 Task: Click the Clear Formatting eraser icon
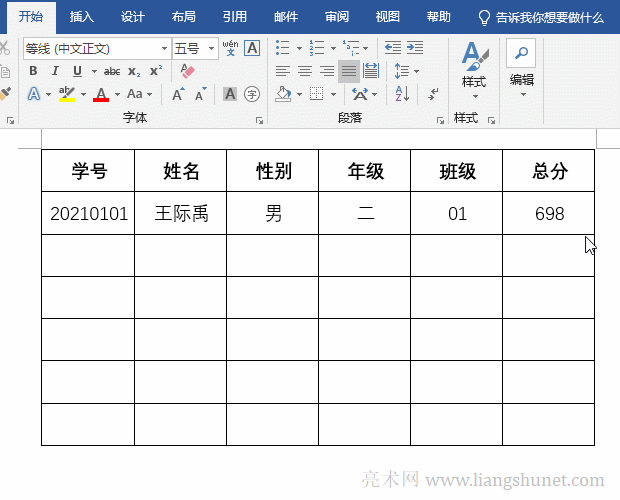[187, 71]
